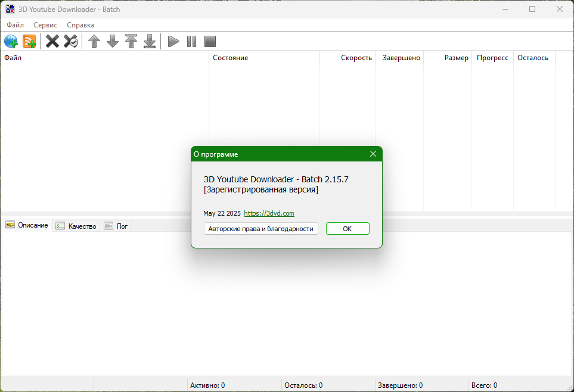Viewport: 574px width, 392px height.
Task: Click the move to bottom icon
Action: click(150, 41)
